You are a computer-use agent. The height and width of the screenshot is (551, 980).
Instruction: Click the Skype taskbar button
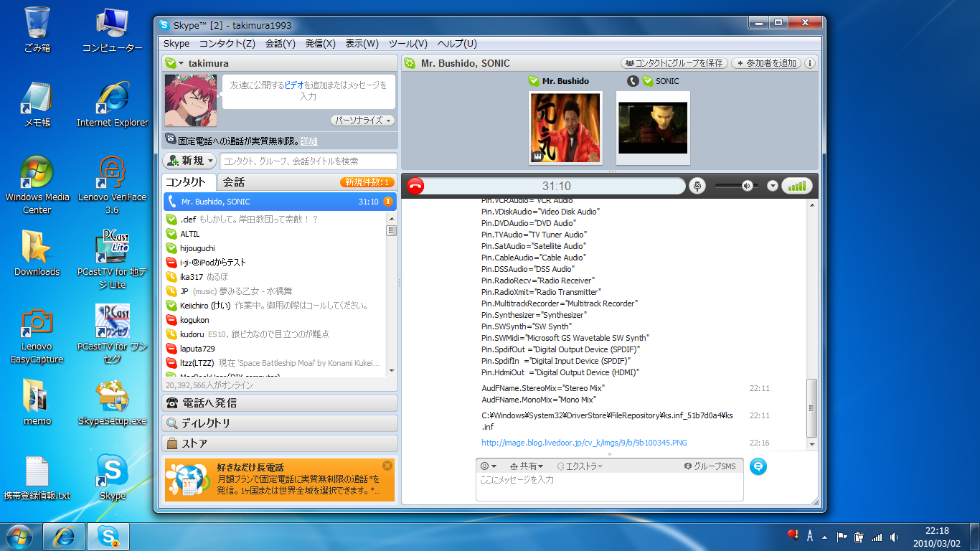(108, 536)
